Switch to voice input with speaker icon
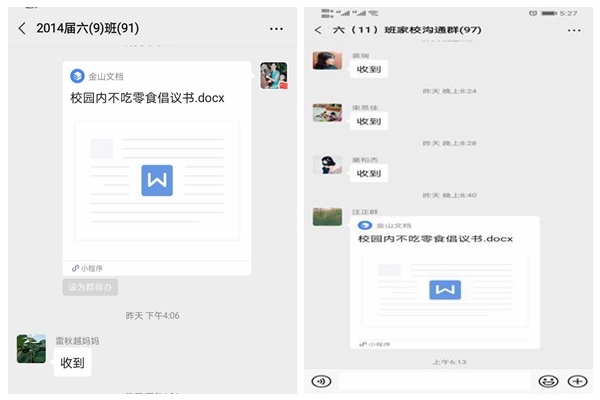Image resolution: width=600 pixels, height=400 pixels. point(321,381)
